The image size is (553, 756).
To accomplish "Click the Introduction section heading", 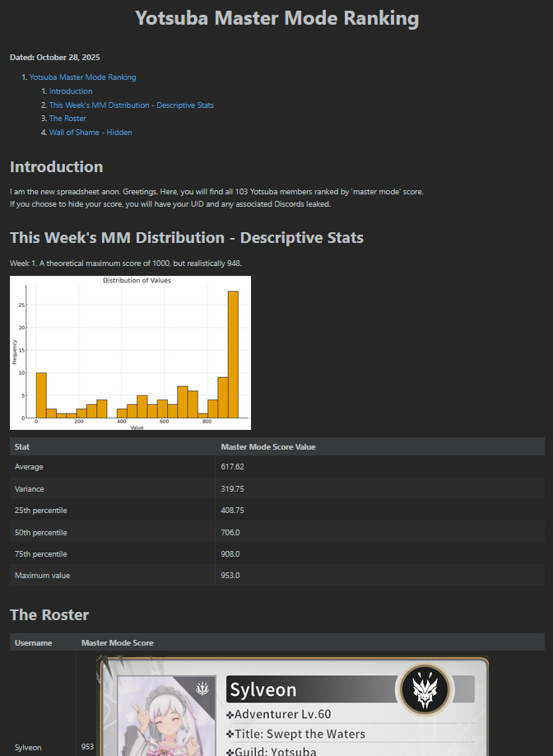I will point(56,166).
